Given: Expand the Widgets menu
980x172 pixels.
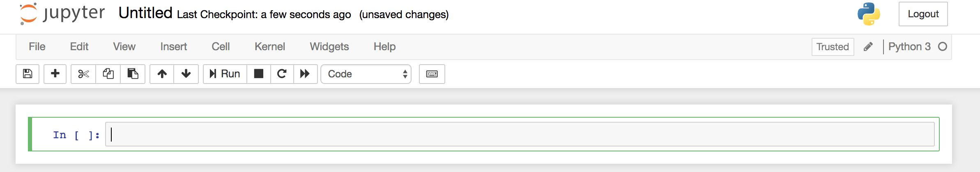Looking at the screenshot, I should click(x=329, y=46).
